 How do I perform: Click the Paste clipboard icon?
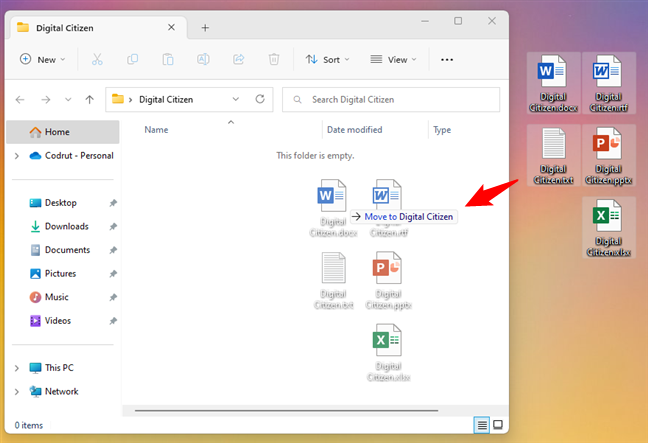[x=168, y=60]
